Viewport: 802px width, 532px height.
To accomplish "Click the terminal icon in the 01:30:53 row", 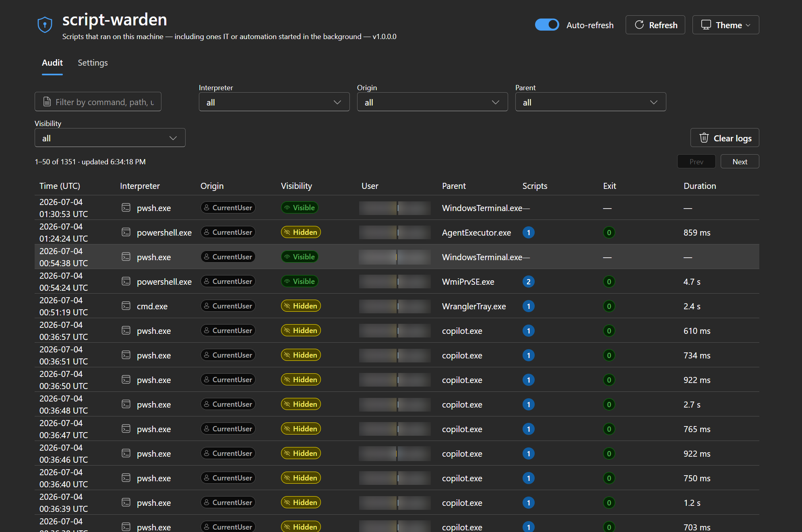I will [126, 208].
